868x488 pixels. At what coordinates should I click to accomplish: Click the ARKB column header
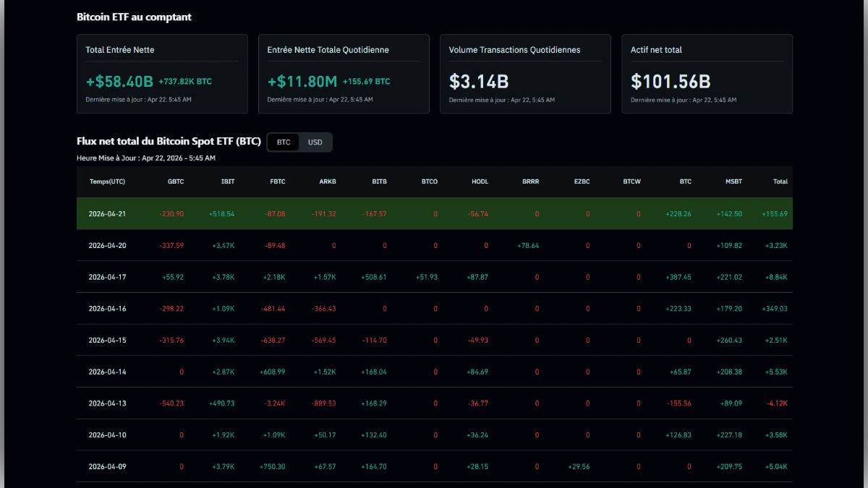(328, 181)
